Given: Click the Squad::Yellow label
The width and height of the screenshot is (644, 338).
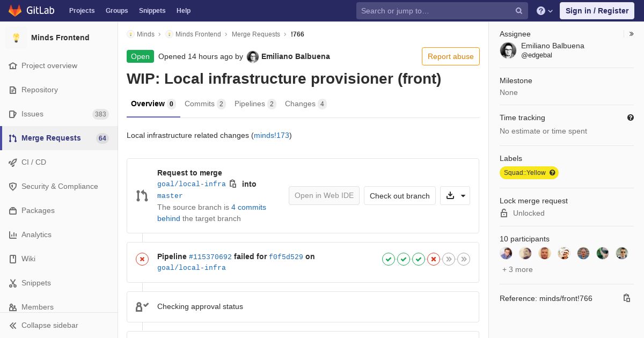Looking at the screenshot, I should pyautogui.click(x=529, y=173).
